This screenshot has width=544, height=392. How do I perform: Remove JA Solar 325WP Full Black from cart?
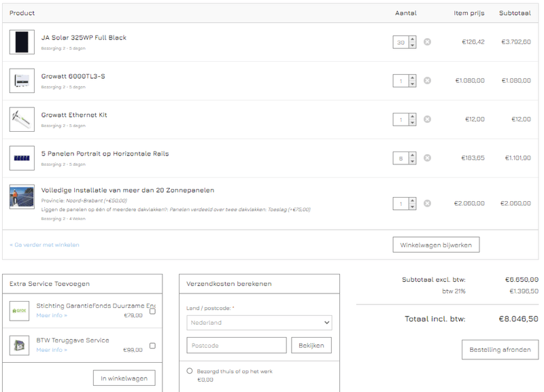point(426,41)
